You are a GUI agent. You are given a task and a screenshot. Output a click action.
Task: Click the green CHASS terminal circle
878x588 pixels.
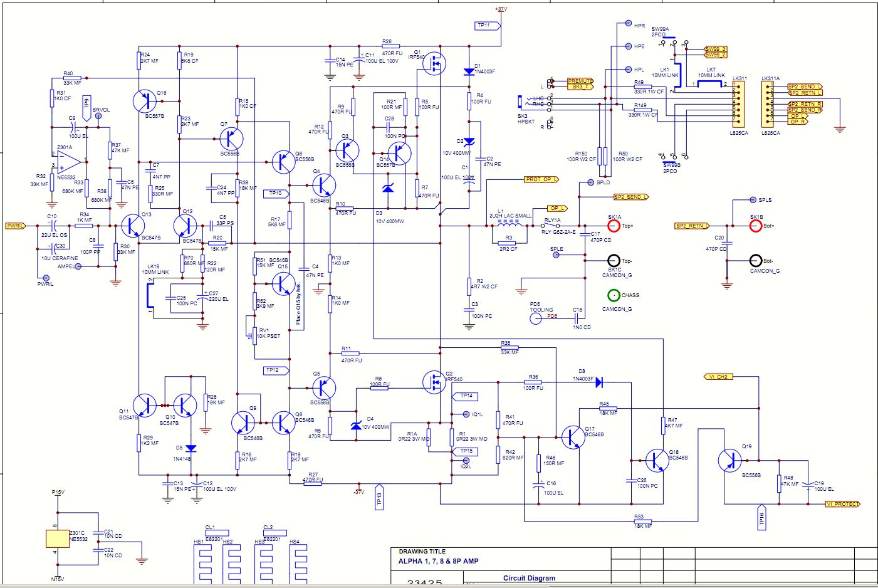pyautogui.click(x=614, y=295)
